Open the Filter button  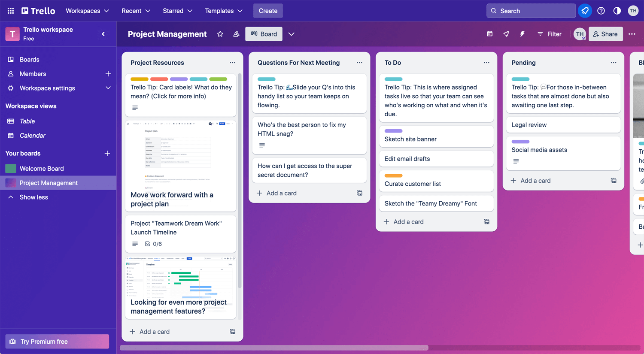point(550,34)
